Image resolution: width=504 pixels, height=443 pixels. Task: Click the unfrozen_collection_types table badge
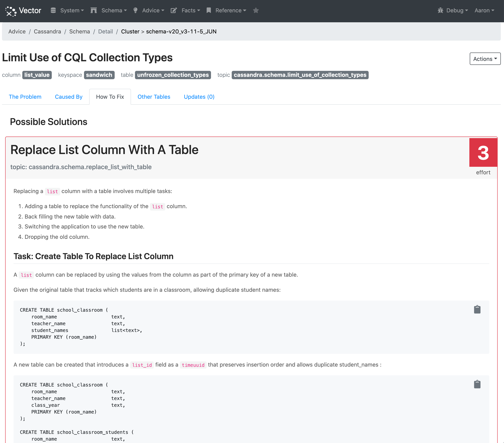point(173,75)
